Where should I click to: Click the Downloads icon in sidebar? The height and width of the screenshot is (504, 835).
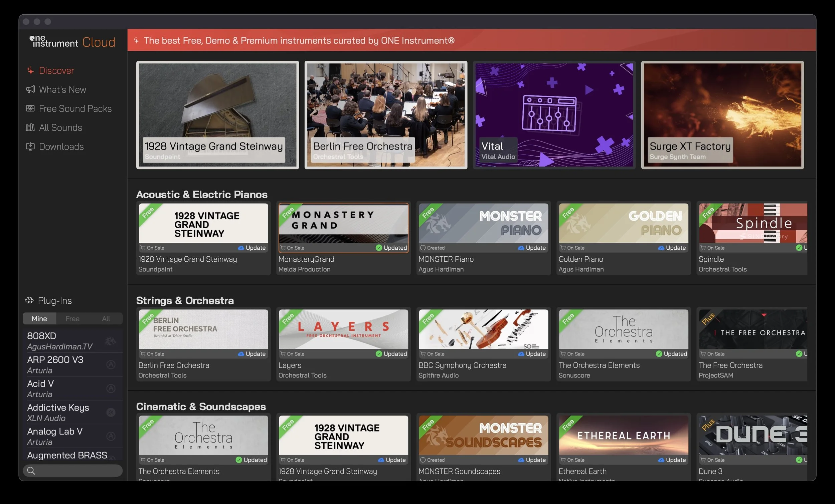click(30, 146)
